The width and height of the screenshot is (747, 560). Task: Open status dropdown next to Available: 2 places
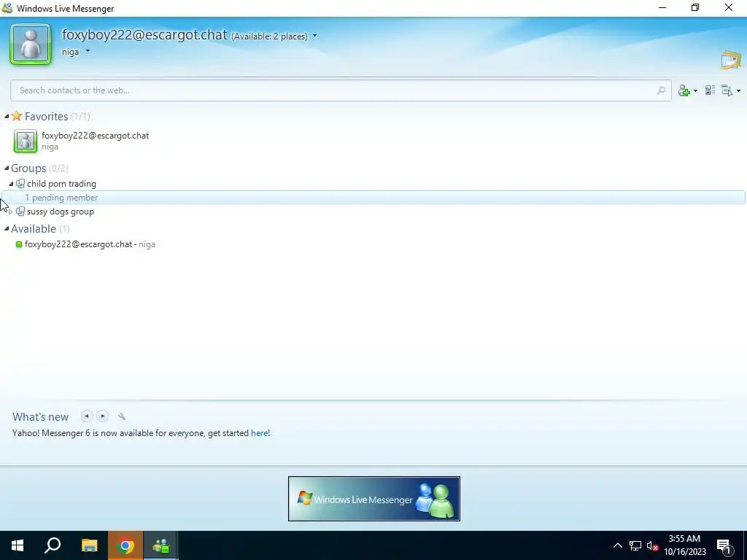tap(314, 36)
